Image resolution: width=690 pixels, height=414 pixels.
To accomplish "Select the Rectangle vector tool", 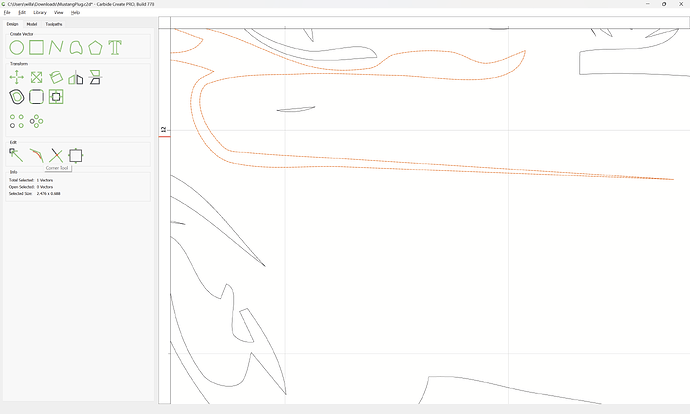I will click(36, 48).
